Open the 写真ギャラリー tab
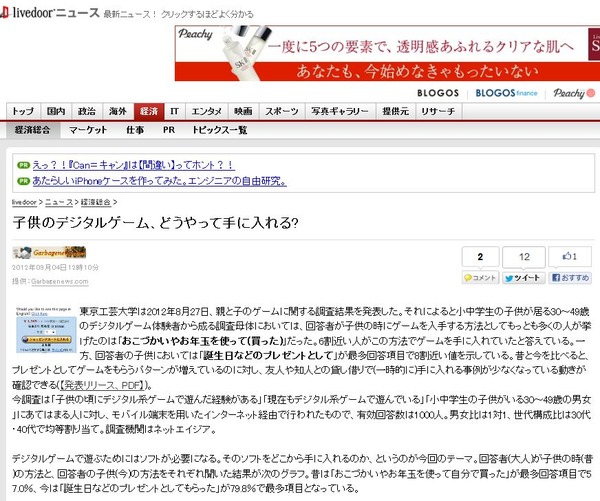Image resolution: width=600 pixels, height=501 pixels. pos(340,111)
